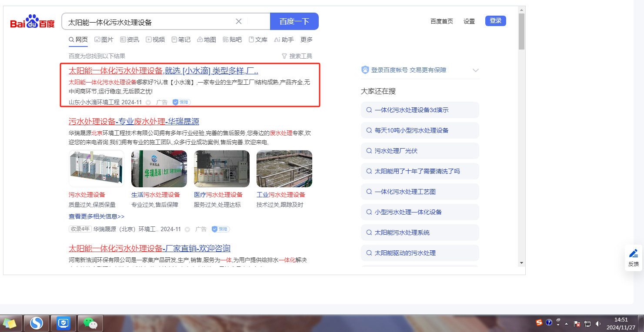Viewport: 644px width, 332px height.
Task: Clear the search box with the X icon
Action: pyautogui.click(x=239, y=21)
